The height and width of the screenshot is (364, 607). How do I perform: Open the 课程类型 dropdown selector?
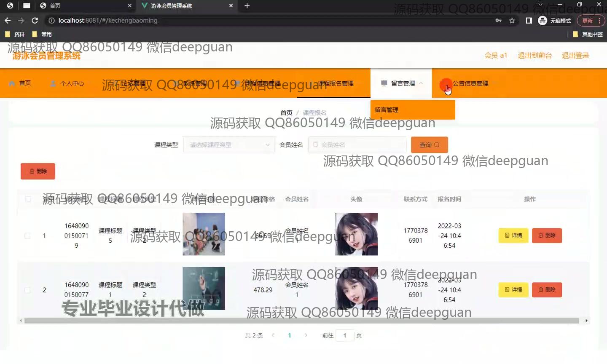click(x=229, y=145)
